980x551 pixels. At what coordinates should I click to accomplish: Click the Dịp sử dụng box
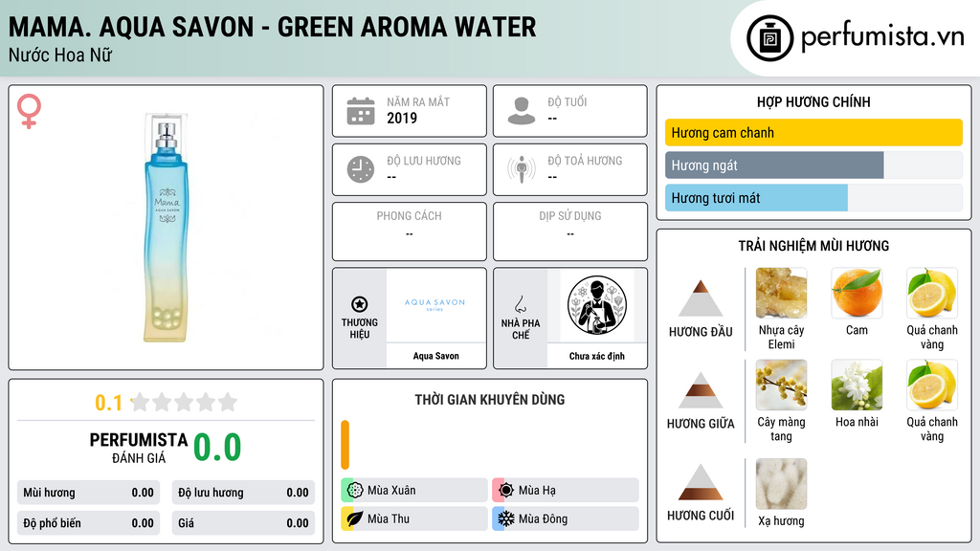[x=570, y=231]
